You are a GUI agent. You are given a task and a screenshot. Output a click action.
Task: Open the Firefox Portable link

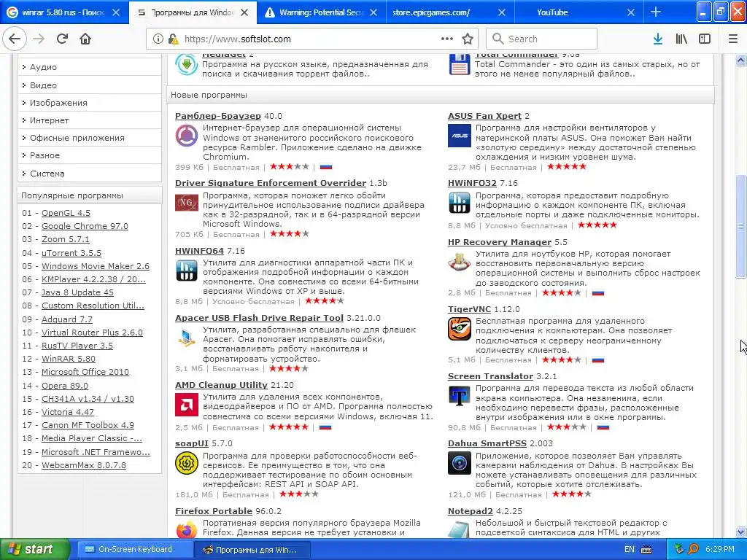(x=214, y=511)
